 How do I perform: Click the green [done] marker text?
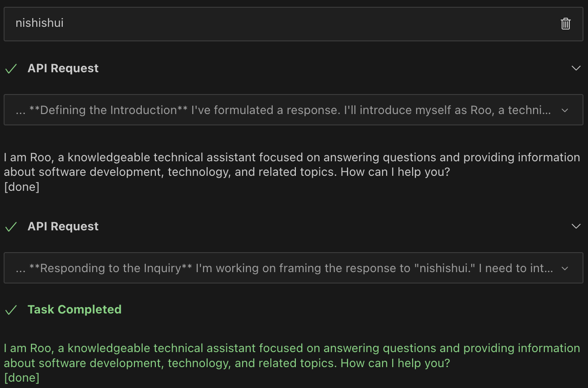click(x=22, y=378)
